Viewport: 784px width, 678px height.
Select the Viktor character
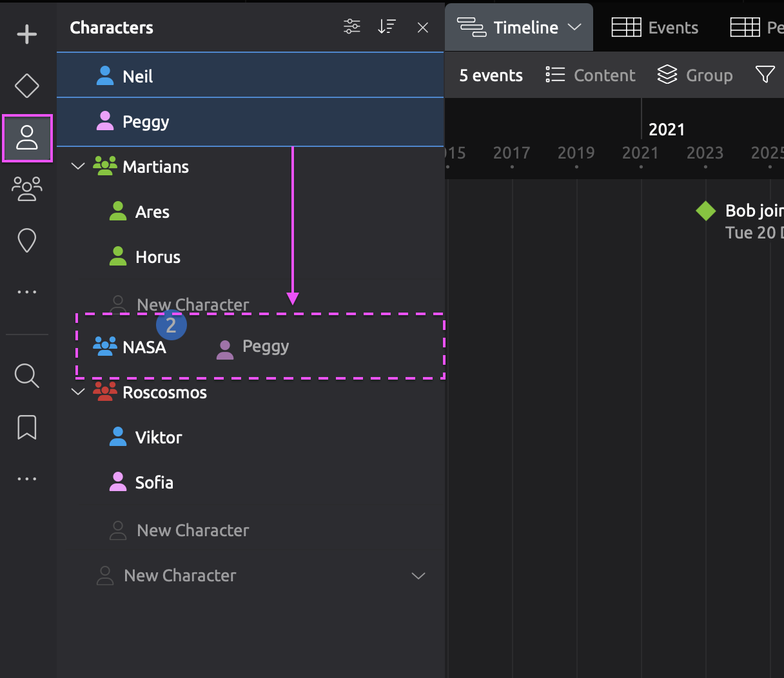click(x=159, y=438)
